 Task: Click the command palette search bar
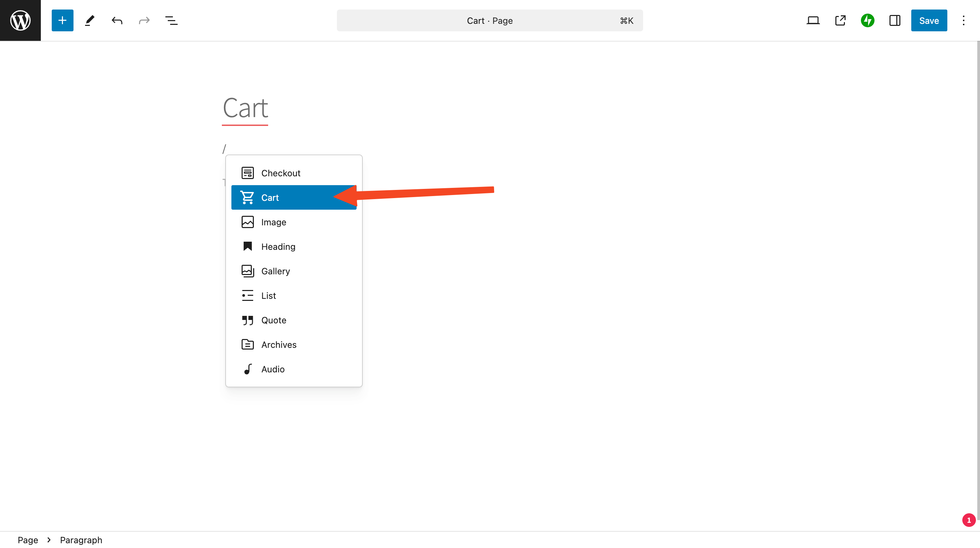click(490, 20)
